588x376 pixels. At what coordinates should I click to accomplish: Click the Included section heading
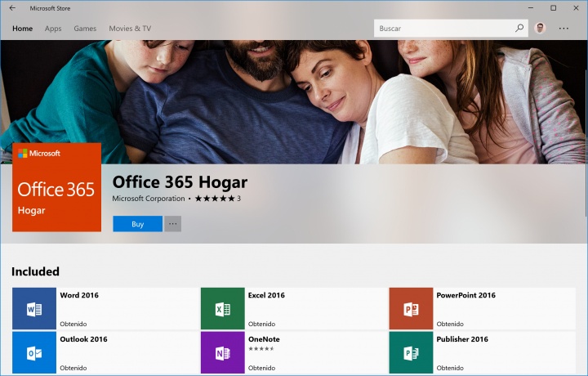click(35, 271)
